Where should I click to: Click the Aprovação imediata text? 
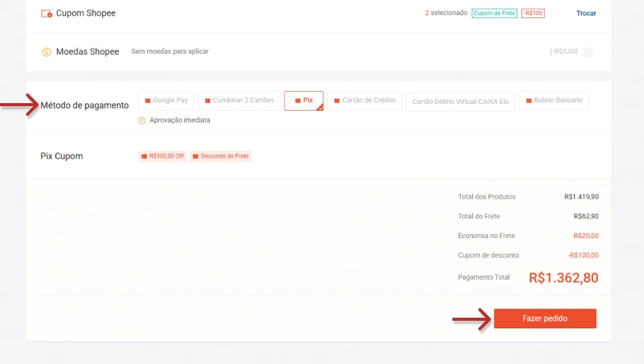click(180, 120)
